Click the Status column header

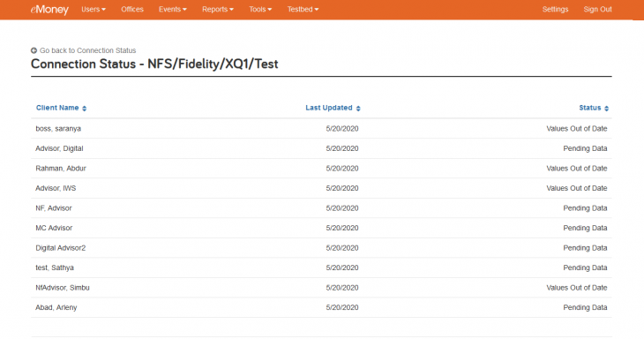590,108
